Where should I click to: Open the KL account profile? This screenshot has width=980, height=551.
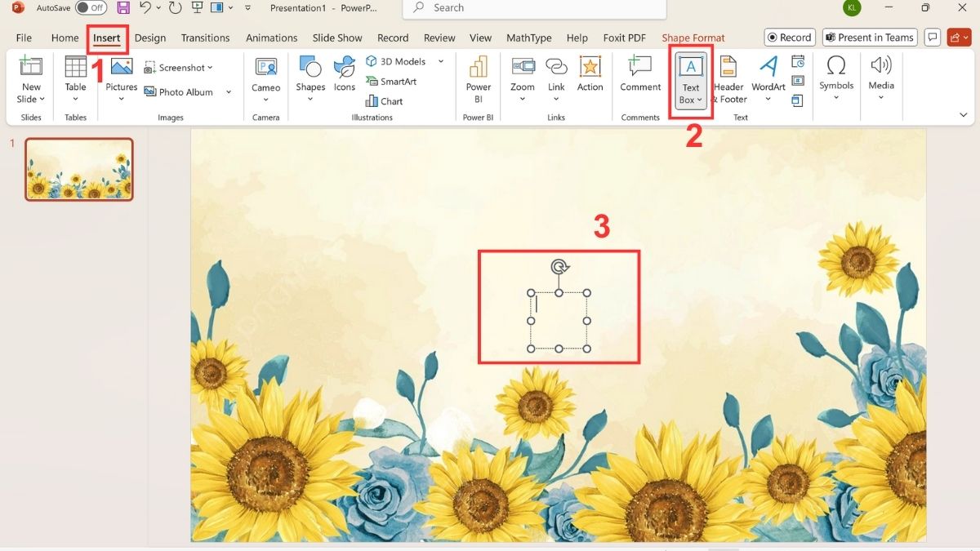pyautogui.click(x=852, y=8)
